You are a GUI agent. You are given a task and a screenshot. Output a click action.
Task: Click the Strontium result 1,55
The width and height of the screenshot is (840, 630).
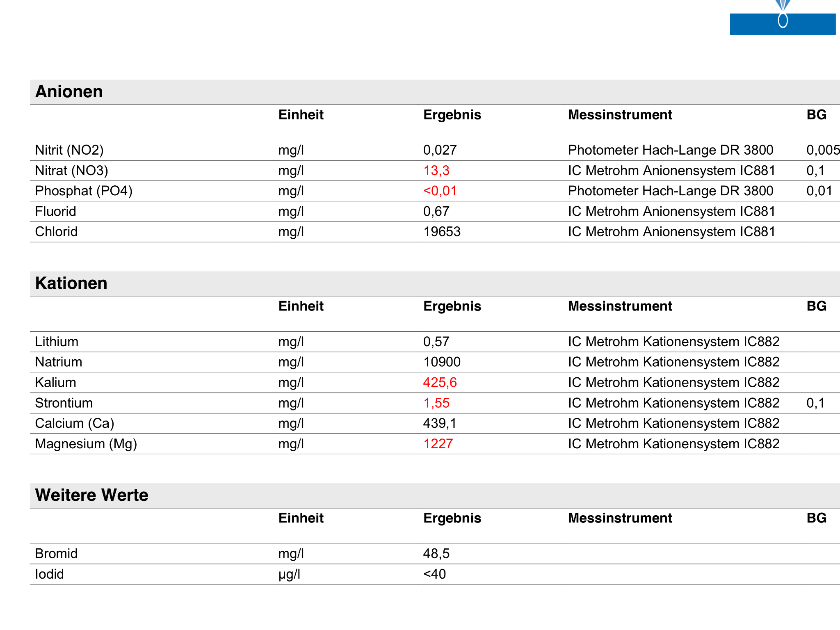436,403
